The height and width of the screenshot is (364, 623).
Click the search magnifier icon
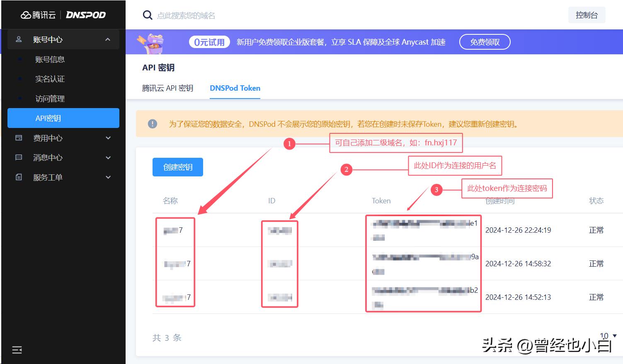coord(148,15)
